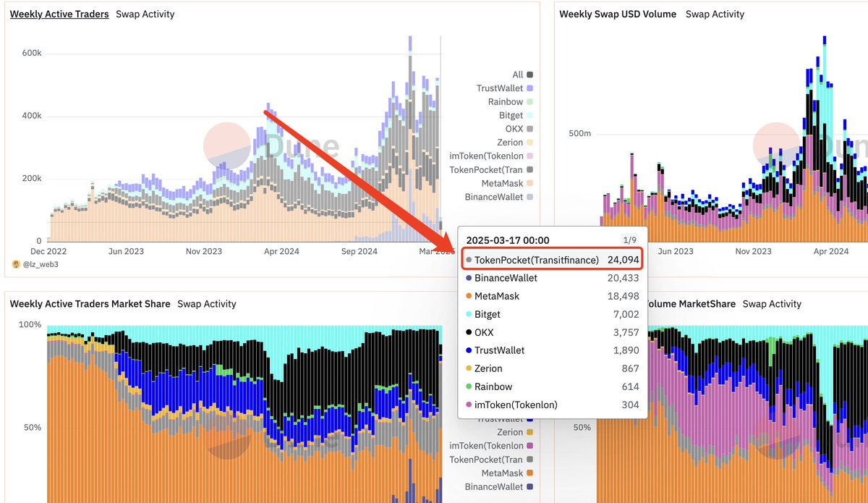Click Jun 2023 label on Weekly Swap USD Volume chart

coord(675,251)
